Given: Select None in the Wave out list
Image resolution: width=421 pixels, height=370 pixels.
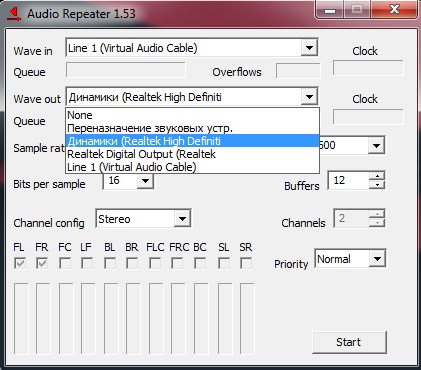Looking at the screenshot, I should tap(192, 115).
